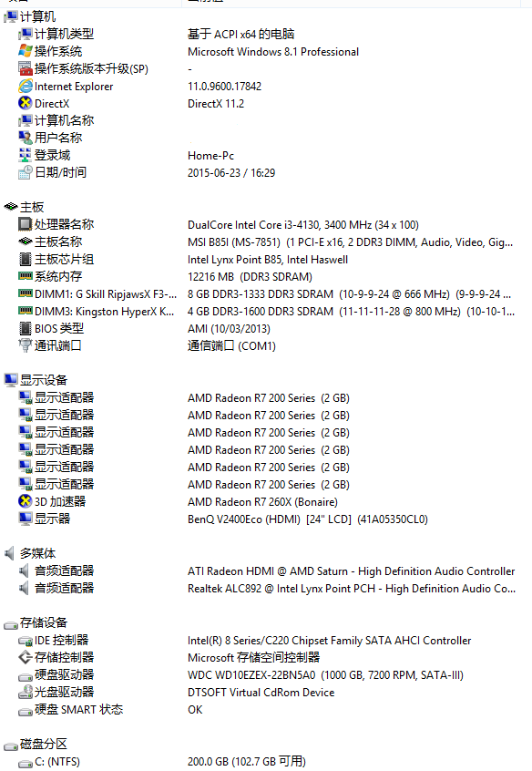Screen dimensions: 532x771
Task: Select the DualCore Intel Core i3-4130 value
Action: 303,225
